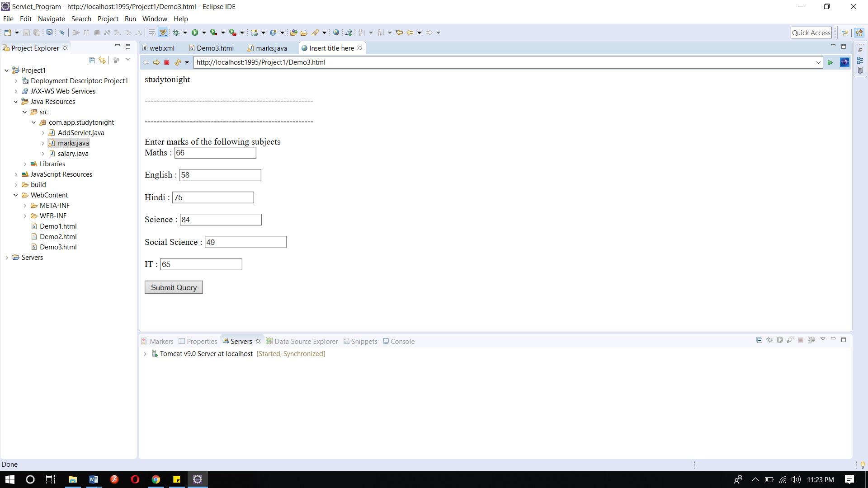
Task: Open Eclipse from the Windows taskbar
Action: (197, 479)
